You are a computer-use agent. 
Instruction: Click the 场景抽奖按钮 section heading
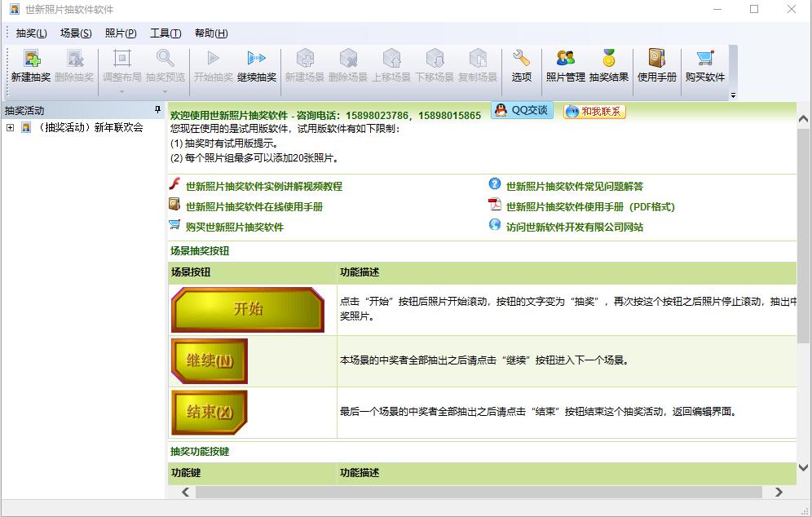200,250
